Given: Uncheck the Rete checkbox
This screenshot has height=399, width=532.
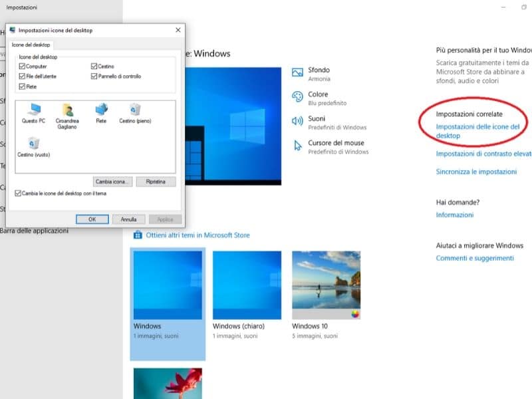Looking at the screenshot, I should pyautogui.click(x=22, y=86).
